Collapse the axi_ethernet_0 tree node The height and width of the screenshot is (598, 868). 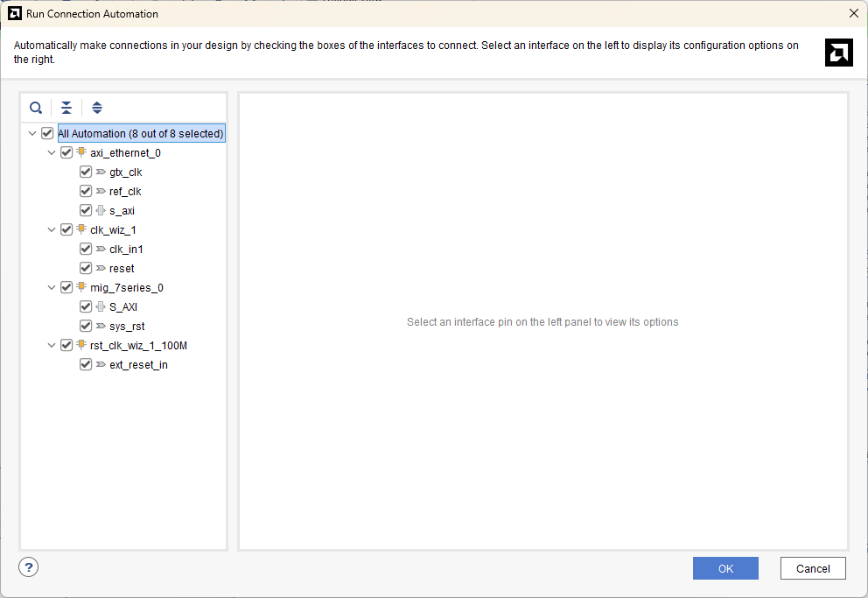coord(52,153)
